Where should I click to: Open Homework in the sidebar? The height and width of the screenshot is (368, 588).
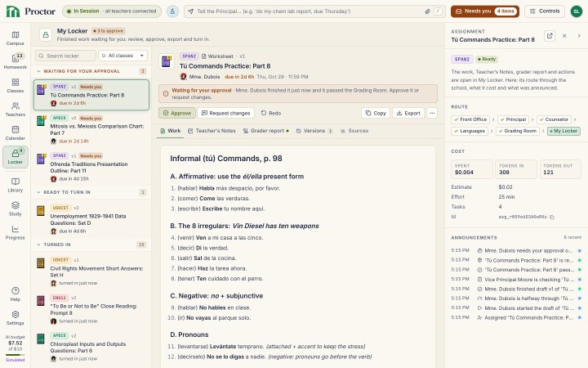15,61
